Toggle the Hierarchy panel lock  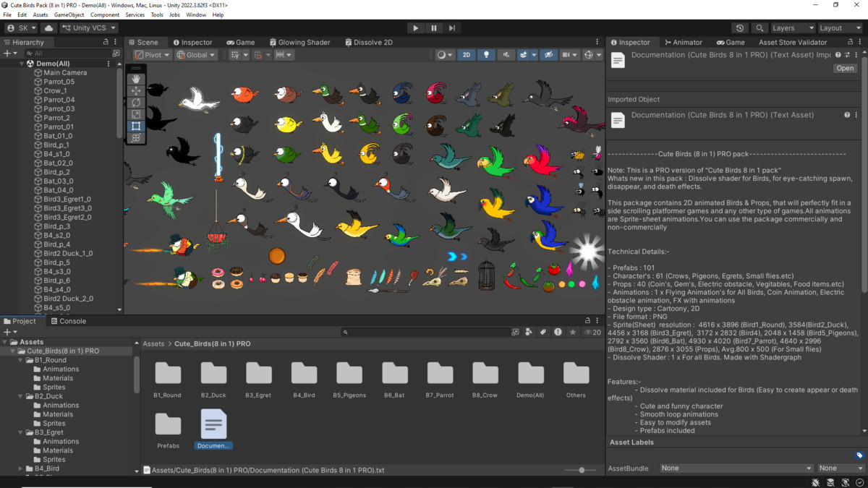106,43
